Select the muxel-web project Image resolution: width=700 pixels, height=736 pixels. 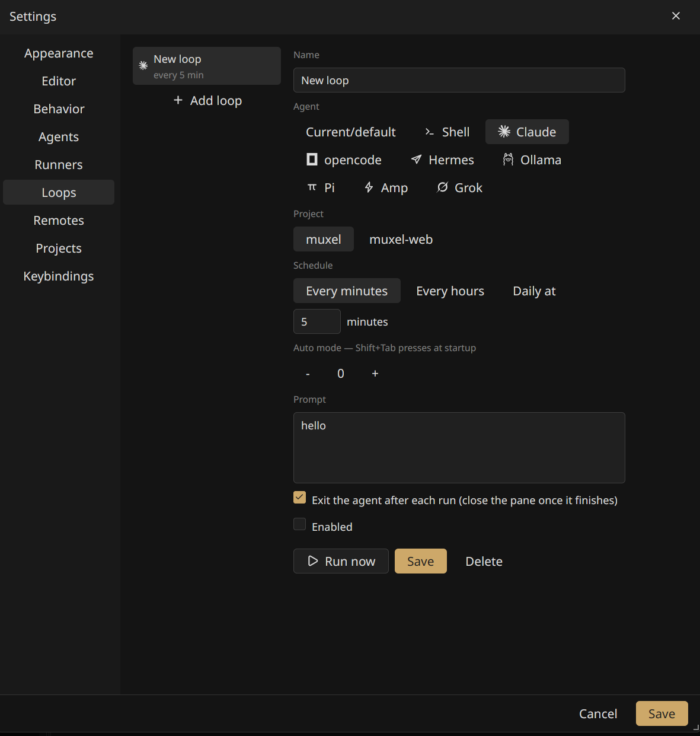pyautogui.click(x=401, y=239)
